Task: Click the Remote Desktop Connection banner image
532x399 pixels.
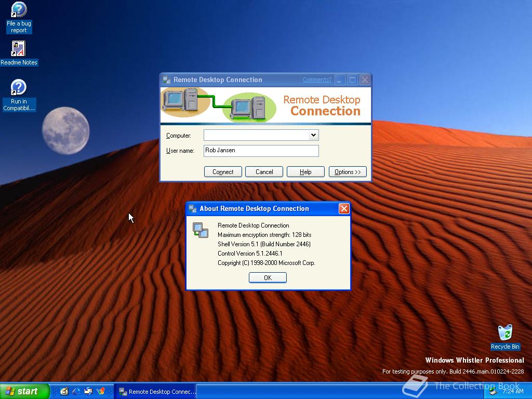Action: coord(265,106)
